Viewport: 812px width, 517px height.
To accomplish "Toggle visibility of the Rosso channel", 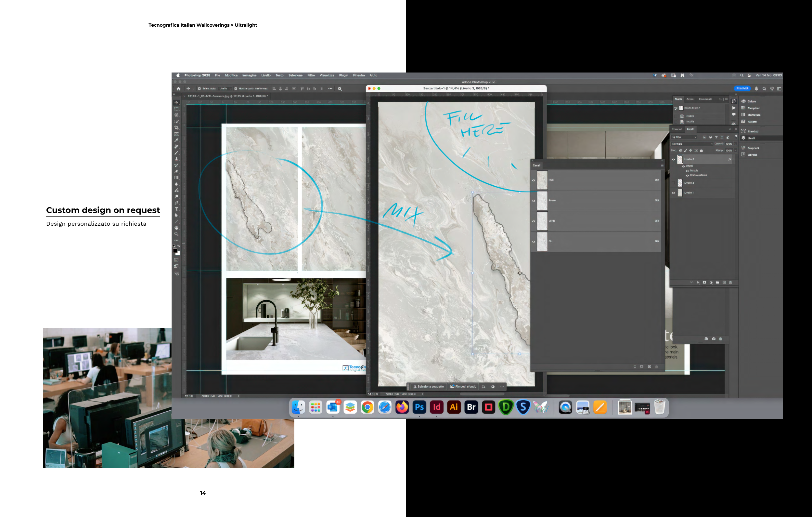I will pyautogui.click(x=534, y=201).
